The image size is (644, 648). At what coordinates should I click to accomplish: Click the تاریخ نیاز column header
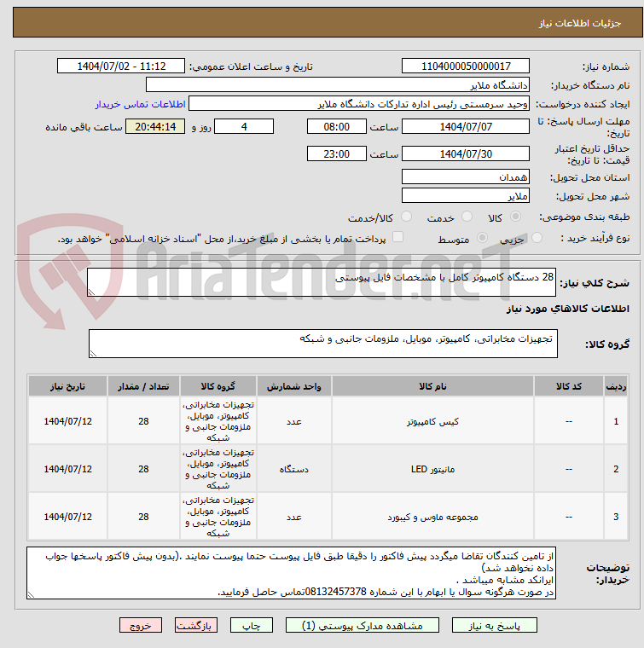pos(67,386)
